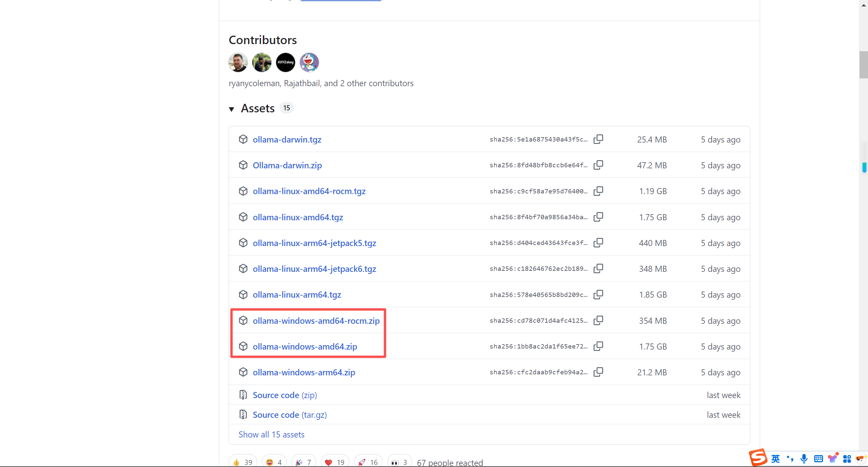Download ollama-linux-amd64.tgz

click(297, 217)
